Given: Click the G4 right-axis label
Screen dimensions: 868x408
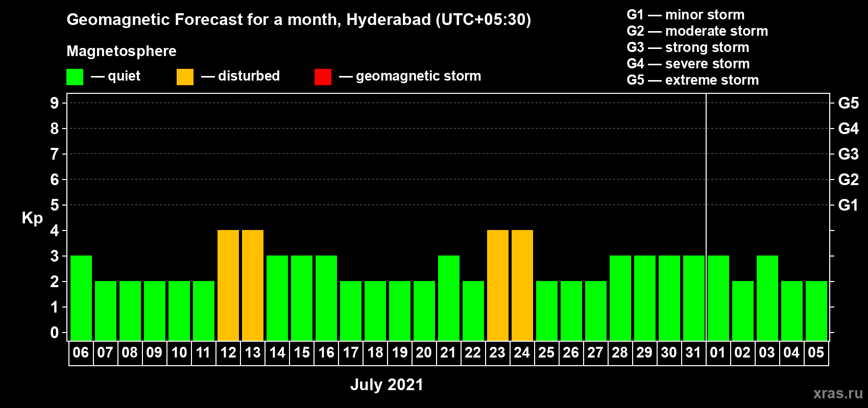Looking at the screenshot, I should 849,129.
